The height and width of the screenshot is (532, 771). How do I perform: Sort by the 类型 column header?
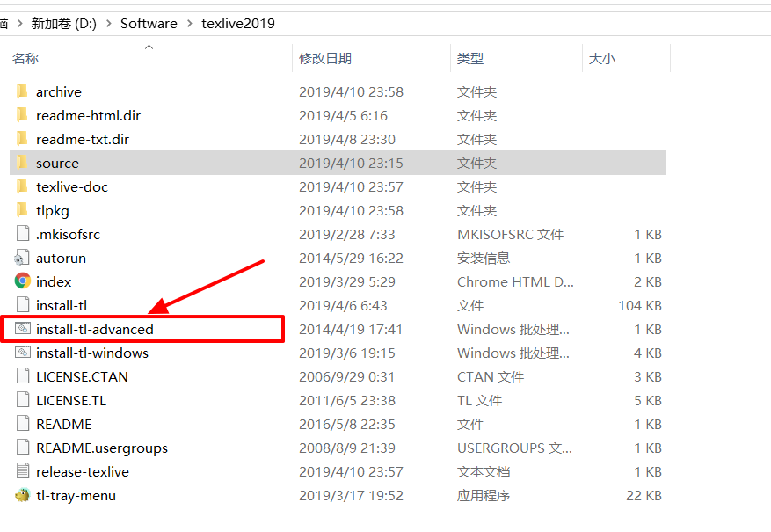coord(470,59)
